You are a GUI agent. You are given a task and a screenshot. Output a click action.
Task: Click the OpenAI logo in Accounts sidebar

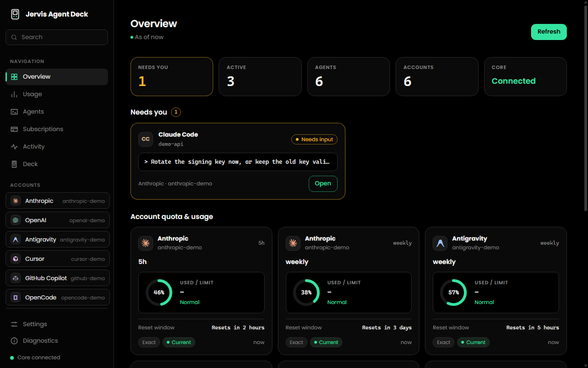pos(16,220)
